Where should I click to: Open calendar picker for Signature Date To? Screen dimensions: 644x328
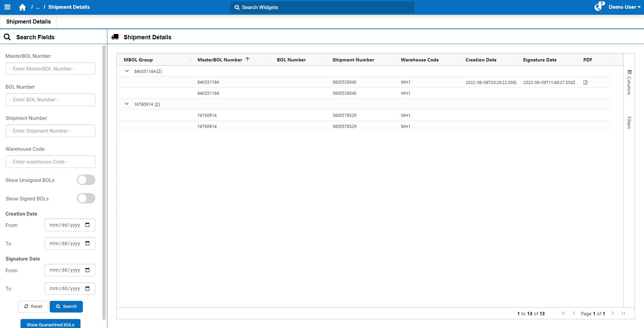coord(88,288)
